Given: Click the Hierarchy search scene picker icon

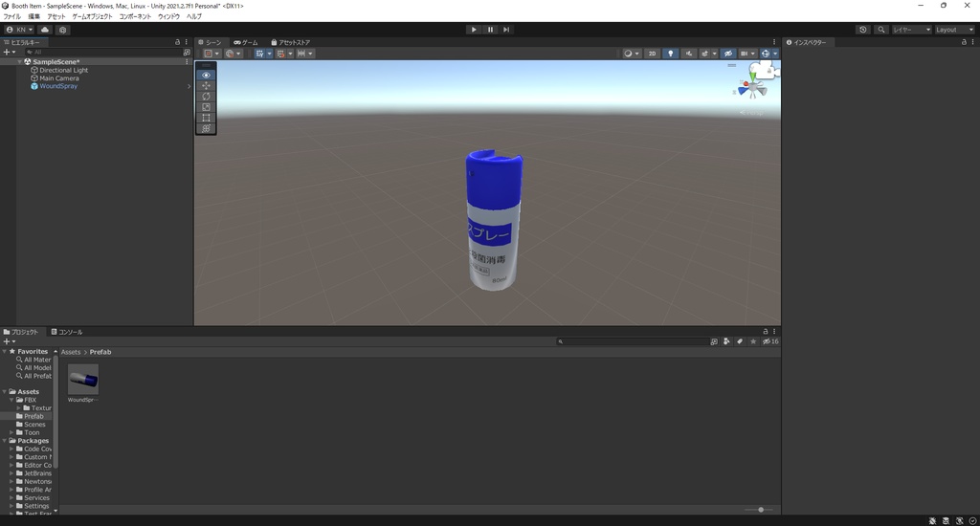Looking at the screenshot, I should [187, 53].
